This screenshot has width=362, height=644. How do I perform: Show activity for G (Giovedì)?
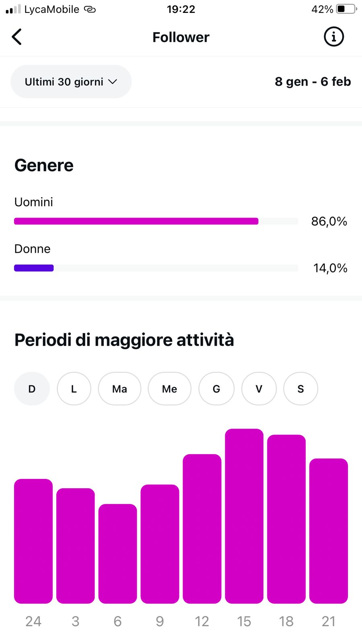(216, 389)
